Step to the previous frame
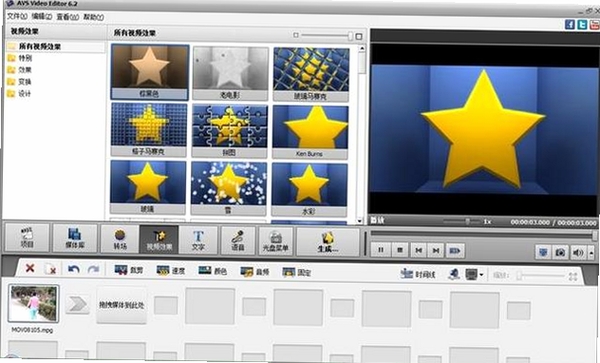This screenshot has width=600, height=363. 419,250
